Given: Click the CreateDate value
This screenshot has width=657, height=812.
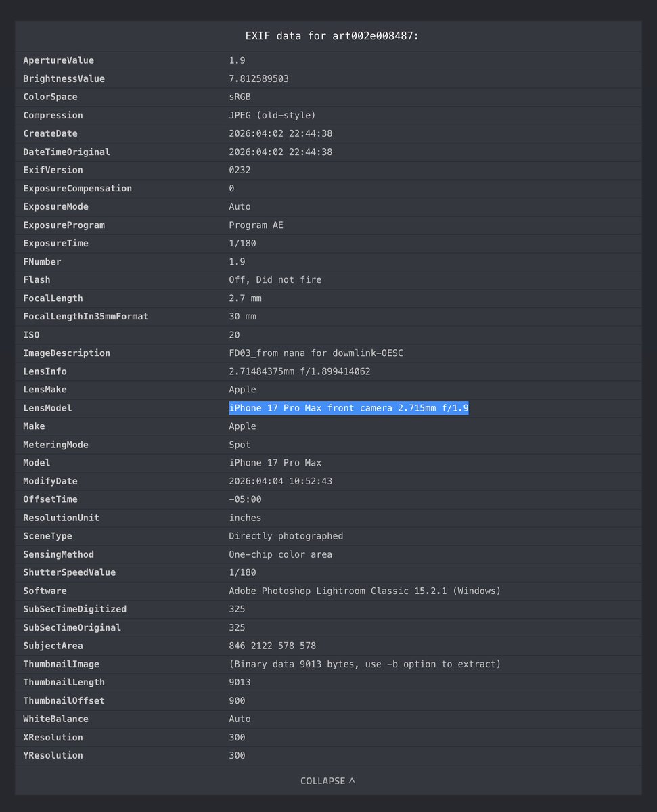Looking at the screenshot, I should [280, 133].
